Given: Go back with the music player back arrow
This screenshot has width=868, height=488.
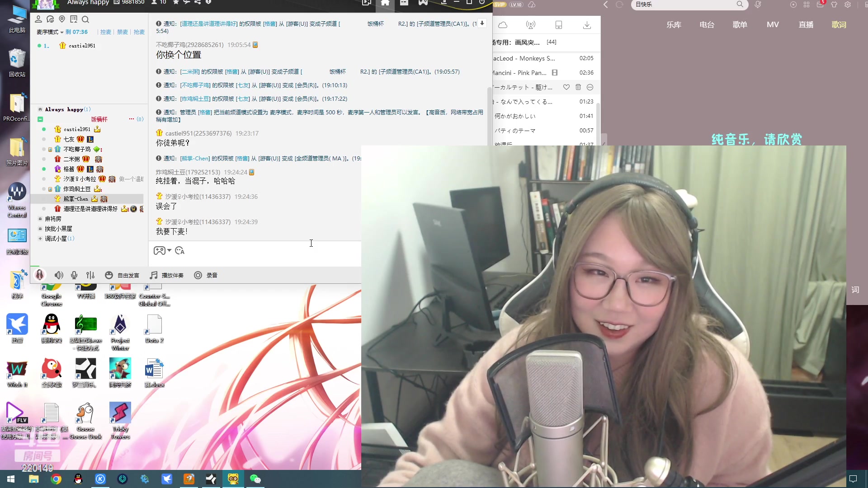Looking at the screenshot, I should click(606, 5).
